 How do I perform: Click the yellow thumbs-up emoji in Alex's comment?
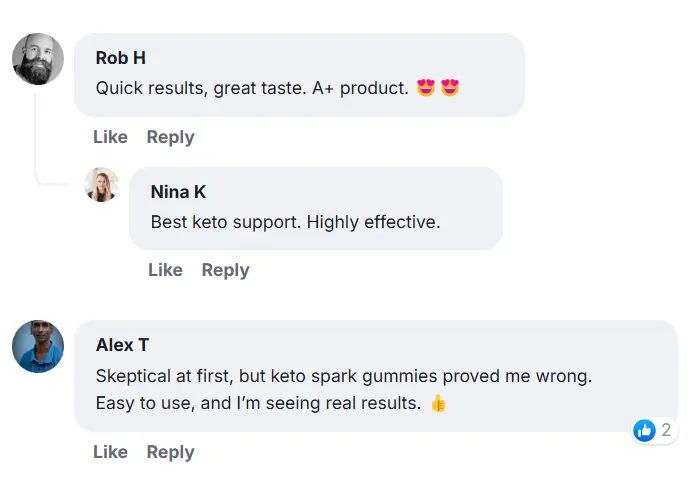tap(437, 404)
